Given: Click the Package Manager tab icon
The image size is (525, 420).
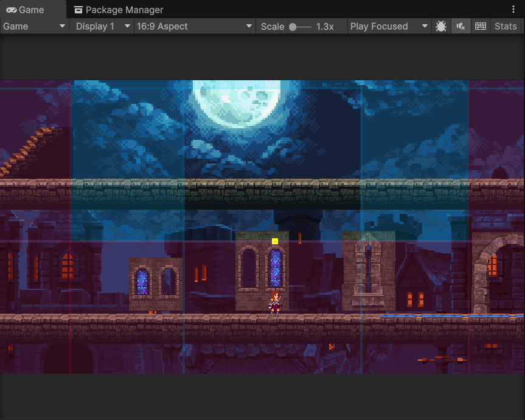Looking at the screenshot, I should (78, 10).
